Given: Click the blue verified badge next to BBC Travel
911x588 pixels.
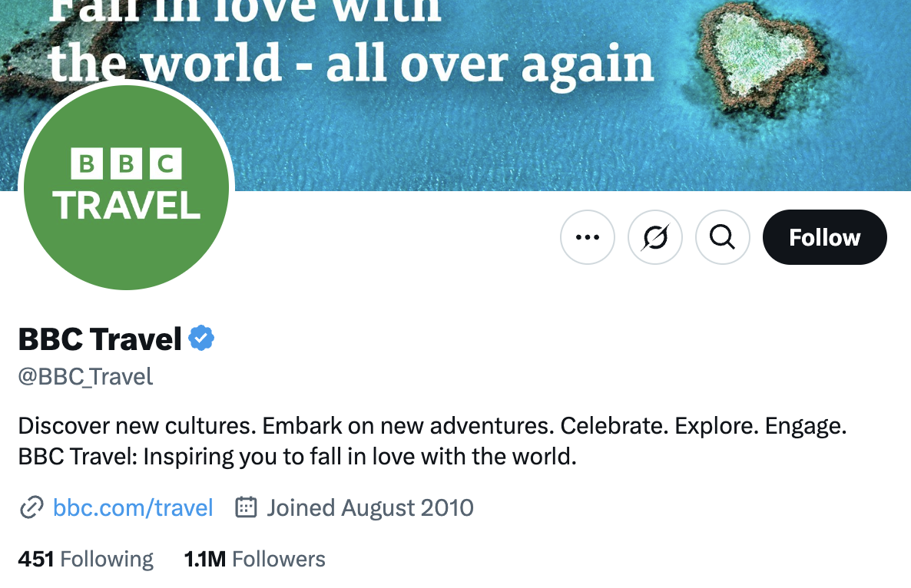Looking at the screenshot, I should (x=201, y=338).
